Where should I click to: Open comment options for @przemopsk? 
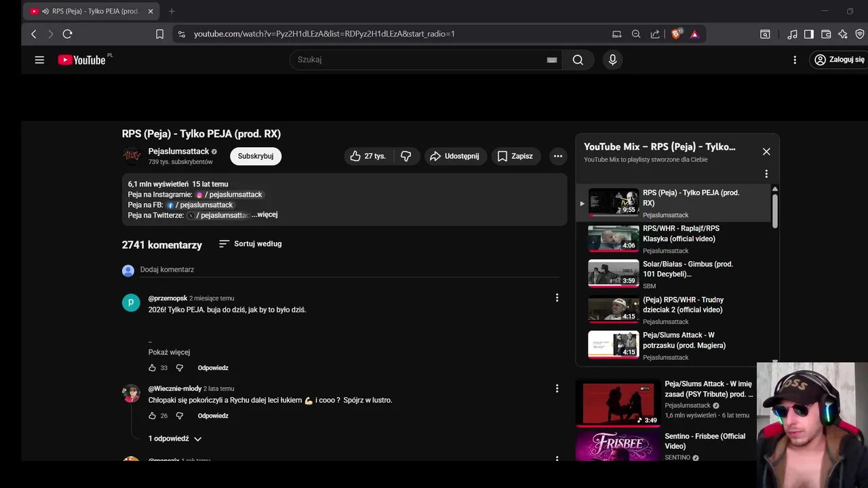coord(557,298)
